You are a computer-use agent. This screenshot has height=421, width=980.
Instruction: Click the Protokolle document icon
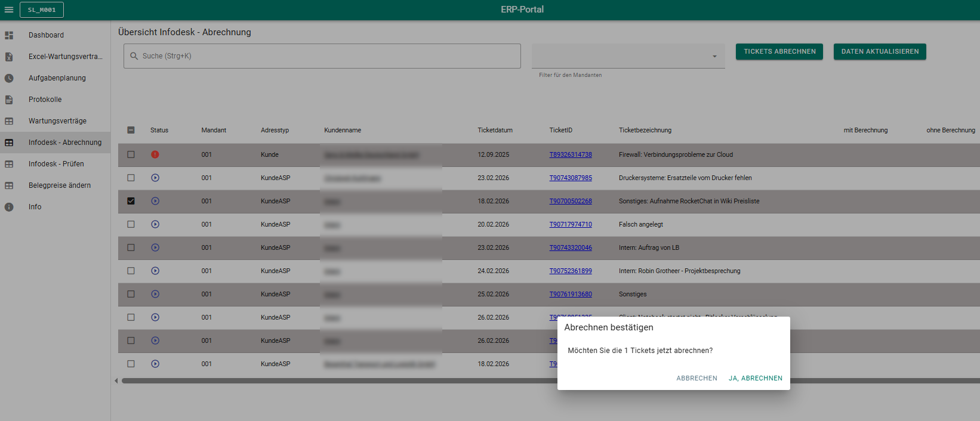click(9, 100)
